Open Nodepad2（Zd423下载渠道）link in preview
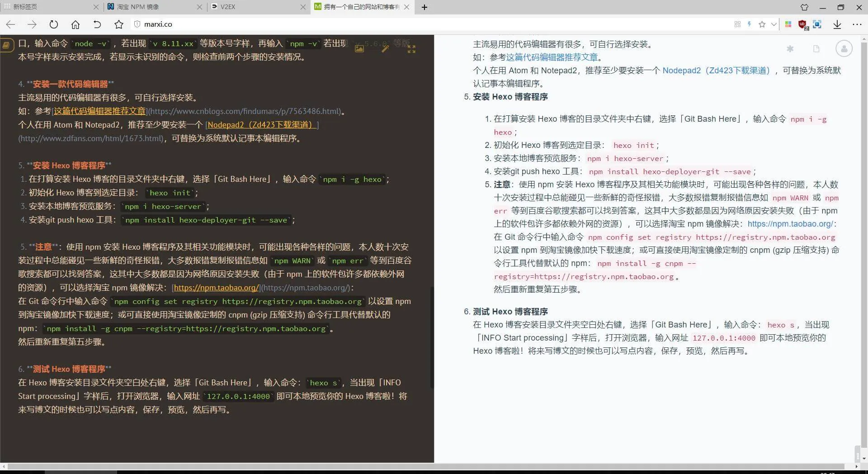Screen dimensions: 868x474 pos(716,71)
